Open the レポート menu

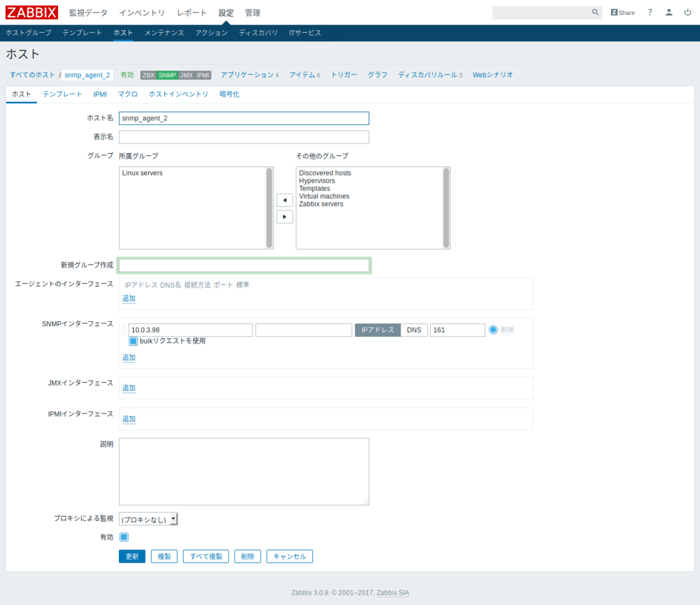(x=192, y=13)
